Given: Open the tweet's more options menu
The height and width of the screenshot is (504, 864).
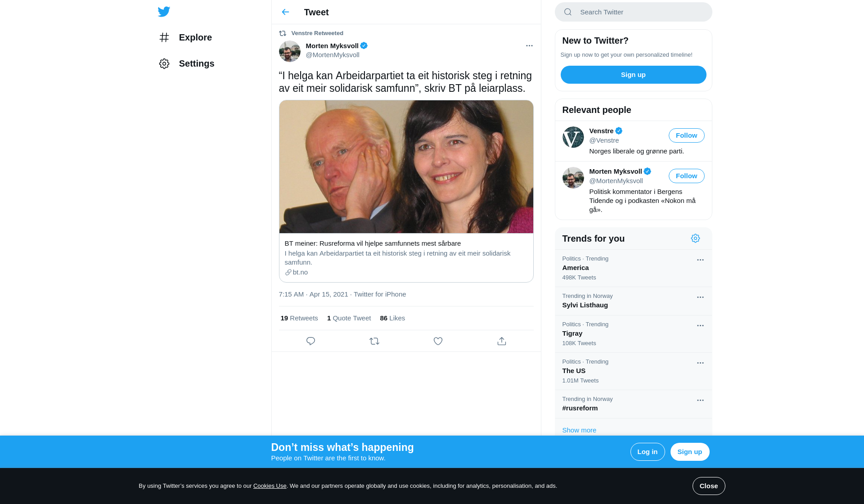Looking at the screenshot, I should [x=529, y=45].
